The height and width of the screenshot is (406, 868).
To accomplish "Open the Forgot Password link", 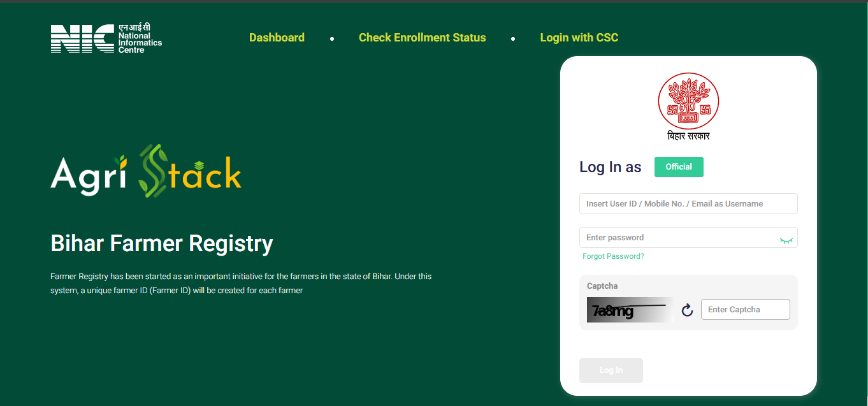I will pyautogui.click(x=613, y=256).
